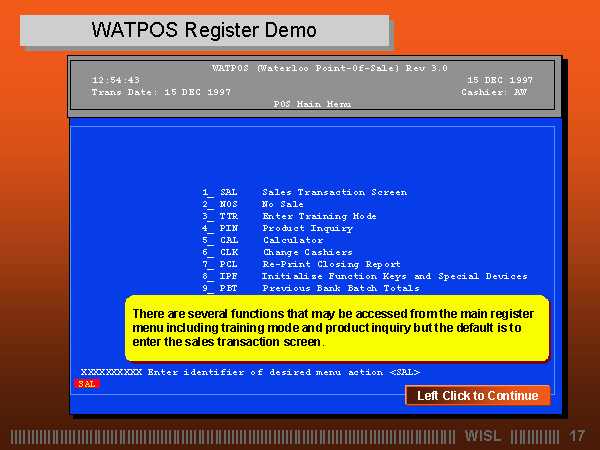Click the slide number 17
Screen dimensions: 600x450
[576, 436]
